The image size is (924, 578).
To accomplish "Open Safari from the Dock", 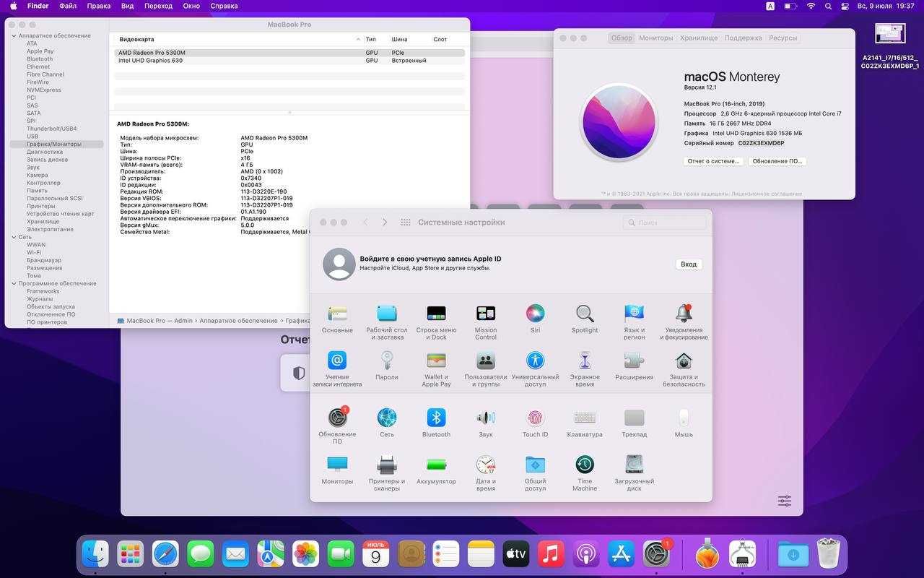I will pyautogui.click(x=165, y=554).
